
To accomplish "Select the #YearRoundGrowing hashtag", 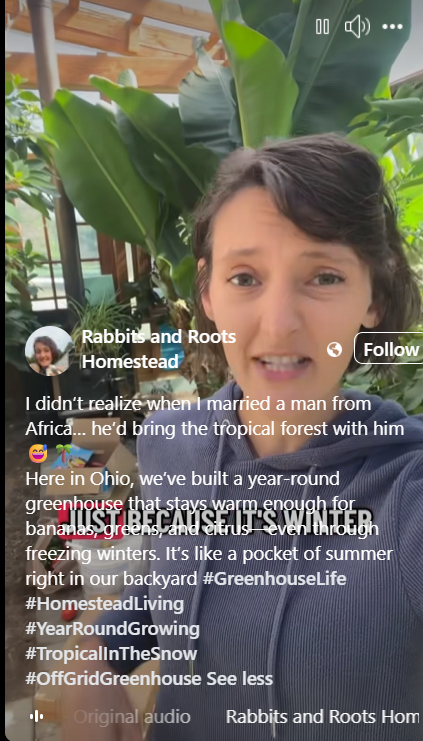I will pyautogui.click(x=112, y=629).
